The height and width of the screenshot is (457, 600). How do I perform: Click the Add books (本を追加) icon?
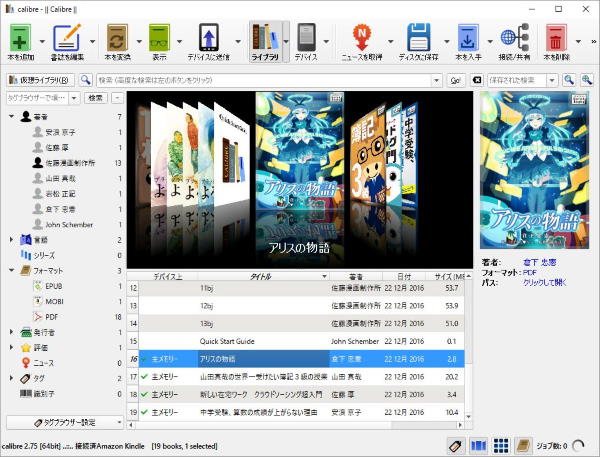pyautogui.click(x=21, y=38)
